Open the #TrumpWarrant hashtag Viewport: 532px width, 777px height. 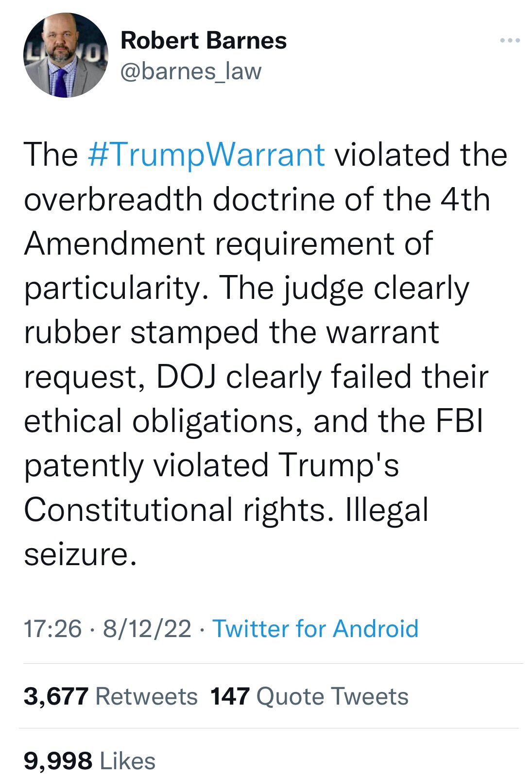tap(206, 155)
